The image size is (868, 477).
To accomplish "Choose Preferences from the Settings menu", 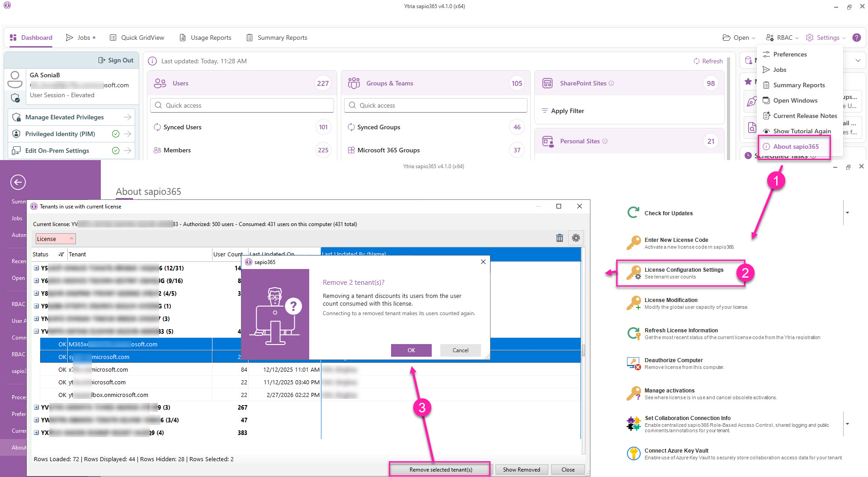I will point(790,54).
